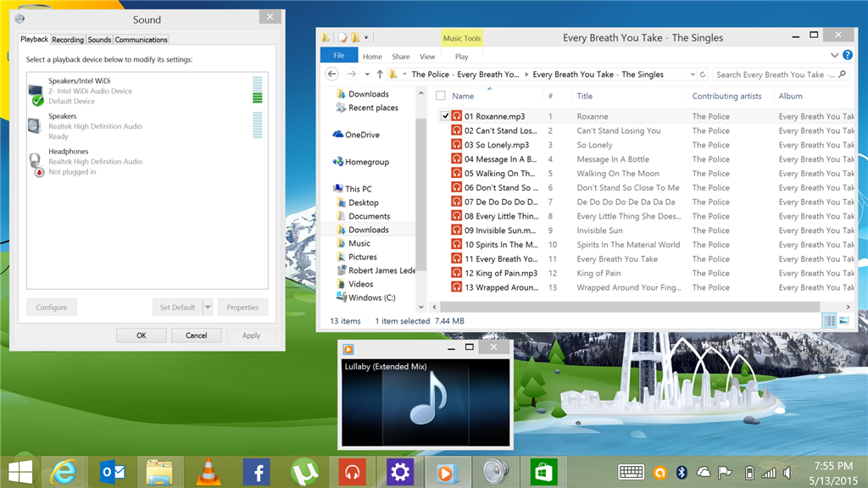Open the Share ribbon tab
The height and width of the screenshot is (488, 868).
(x=401, y=57)
